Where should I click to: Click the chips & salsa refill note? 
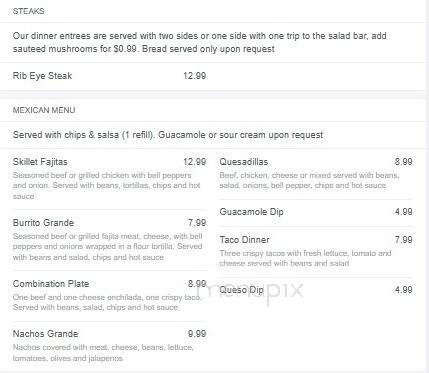(168, 135)
